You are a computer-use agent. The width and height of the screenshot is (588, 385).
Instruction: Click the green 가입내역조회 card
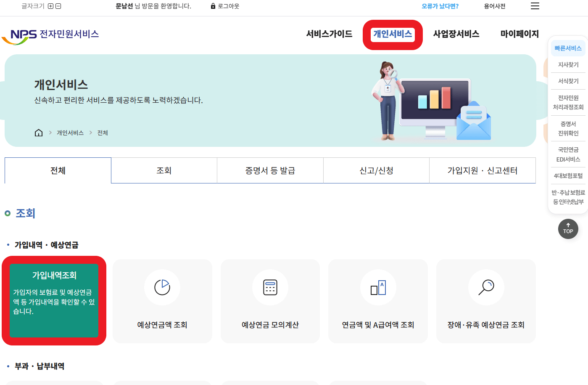click(54, 301)
